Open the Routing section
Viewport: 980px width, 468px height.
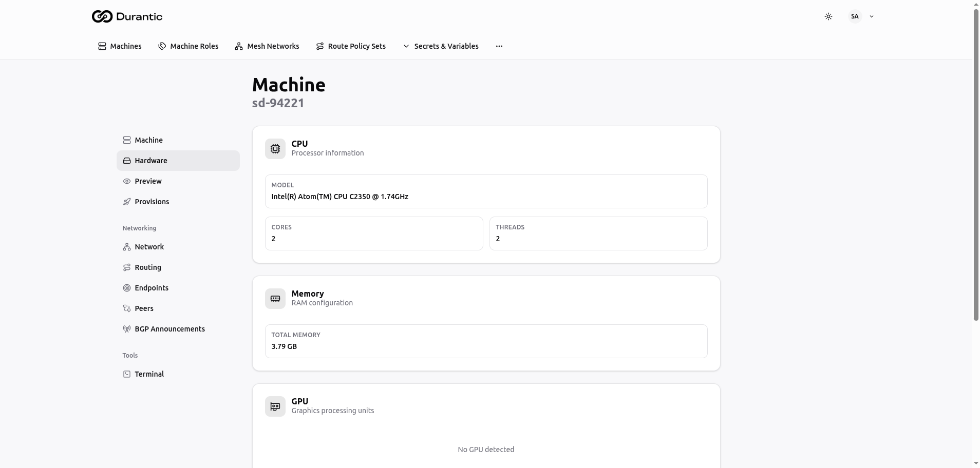(148, 267)
